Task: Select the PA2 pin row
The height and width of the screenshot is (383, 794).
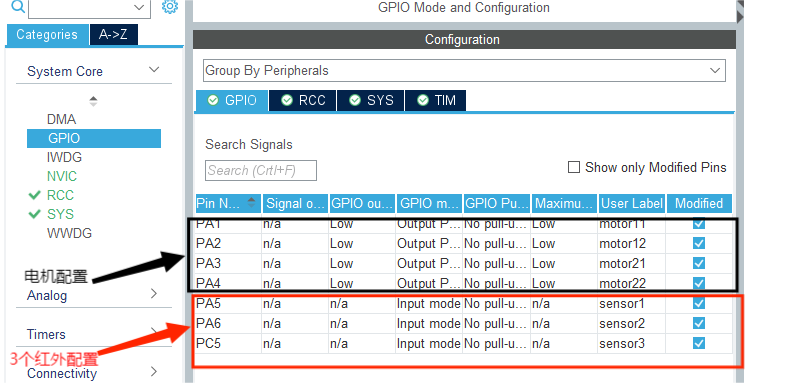Action: [x=463, y=244]
